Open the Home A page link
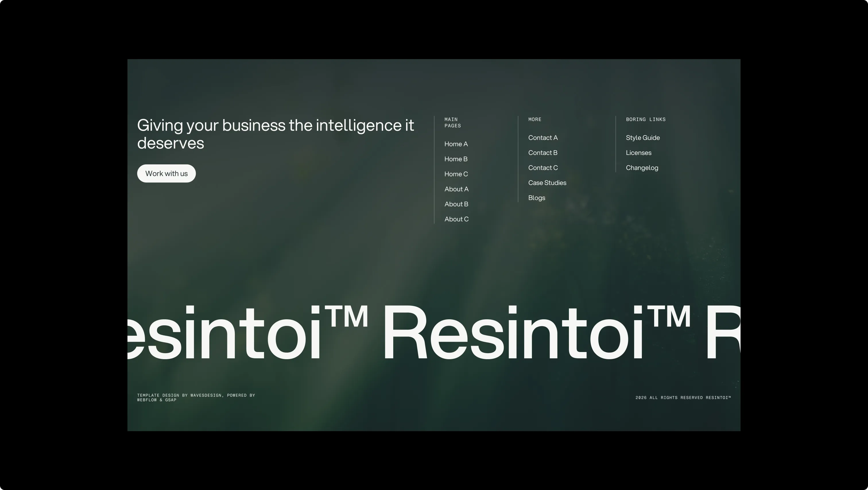Viewport: 868px width, 490px height. (x=456, y=144)
